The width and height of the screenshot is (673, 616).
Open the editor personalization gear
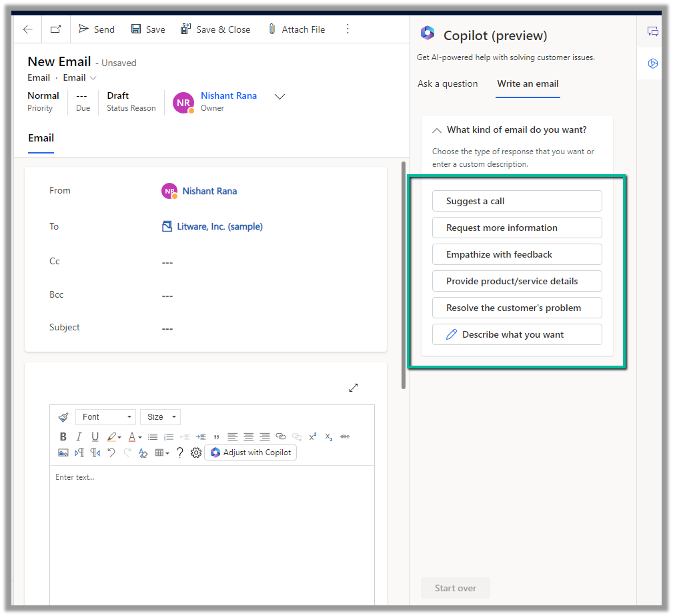[x=196, y=452]
